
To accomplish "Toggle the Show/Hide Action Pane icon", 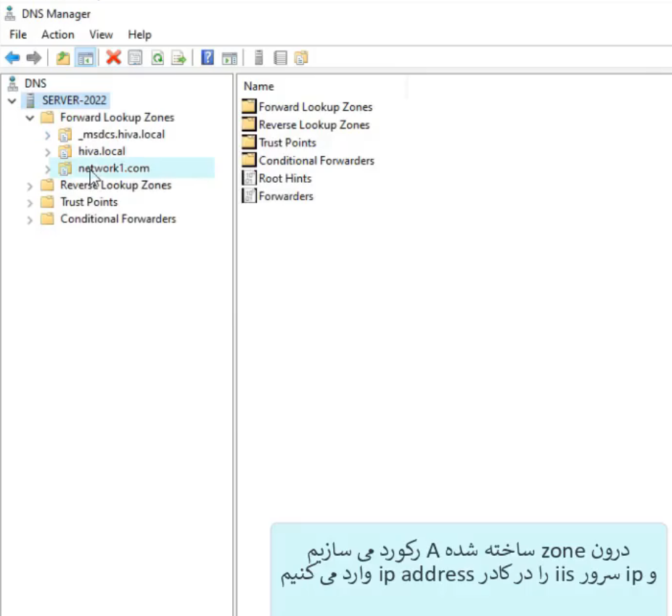I will pyautogui.click(x=229, y=58).
